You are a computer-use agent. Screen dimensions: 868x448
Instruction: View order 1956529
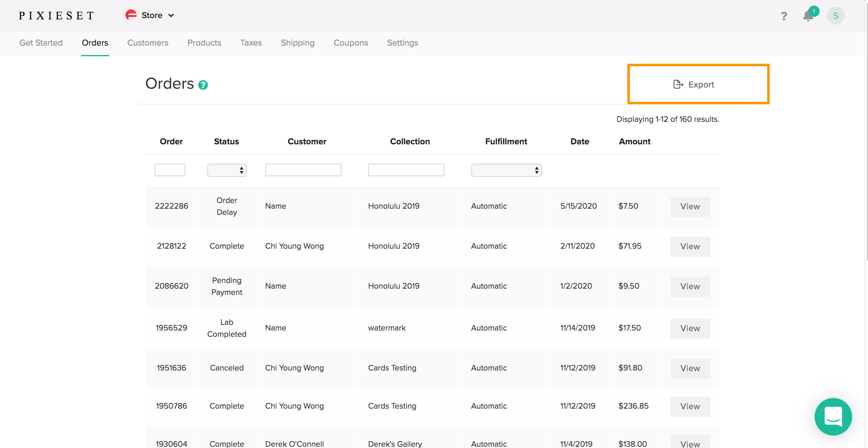point(690,328)
